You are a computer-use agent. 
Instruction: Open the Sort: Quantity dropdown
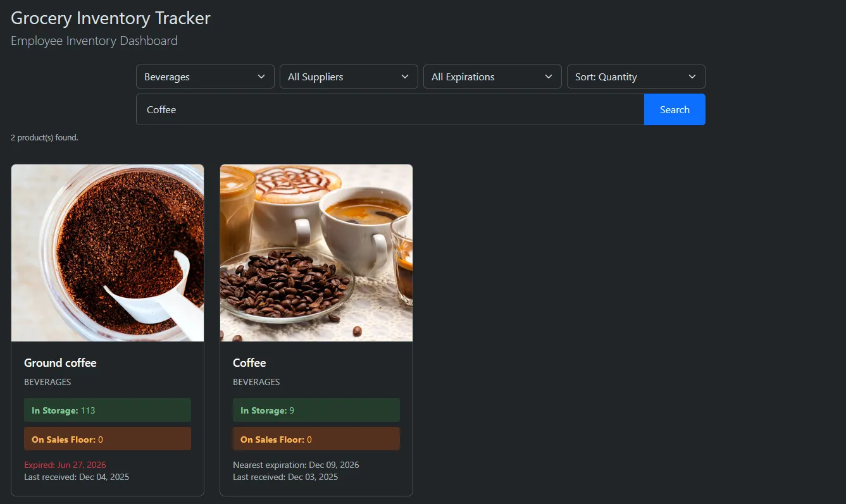click(x=636, y=77)
